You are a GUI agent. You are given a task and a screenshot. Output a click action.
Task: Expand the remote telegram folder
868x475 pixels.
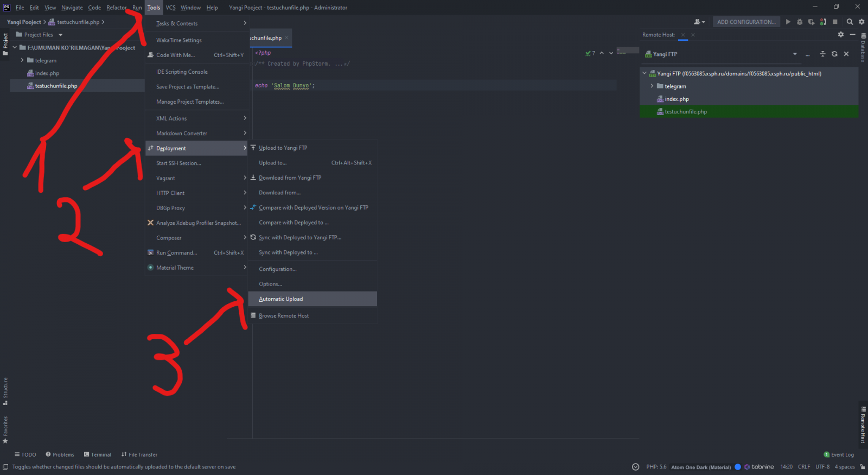tap(652, 86)
